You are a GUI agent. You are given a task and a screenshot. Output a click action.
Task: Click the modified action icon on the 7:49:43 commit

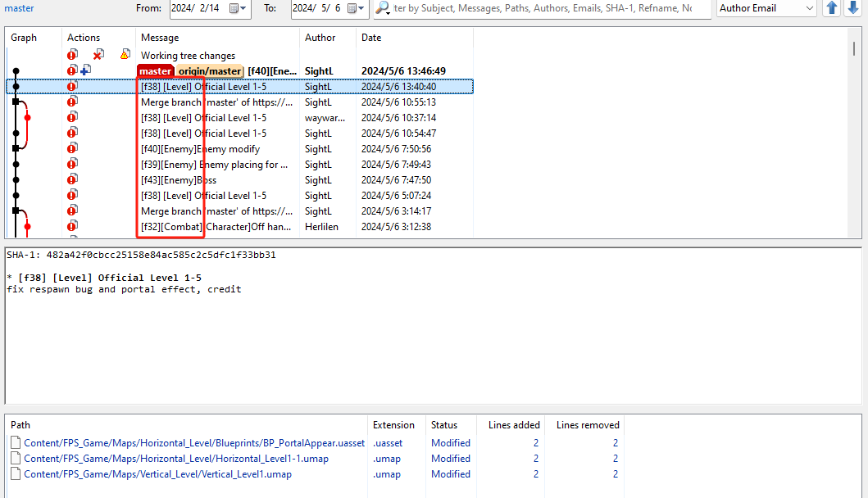click(x=72, y=163)
